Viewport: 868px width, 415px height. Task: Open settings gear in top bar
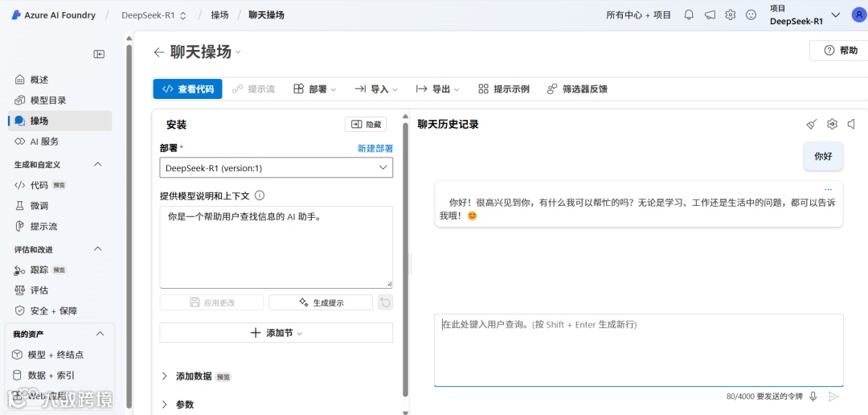tap(730, 15)
